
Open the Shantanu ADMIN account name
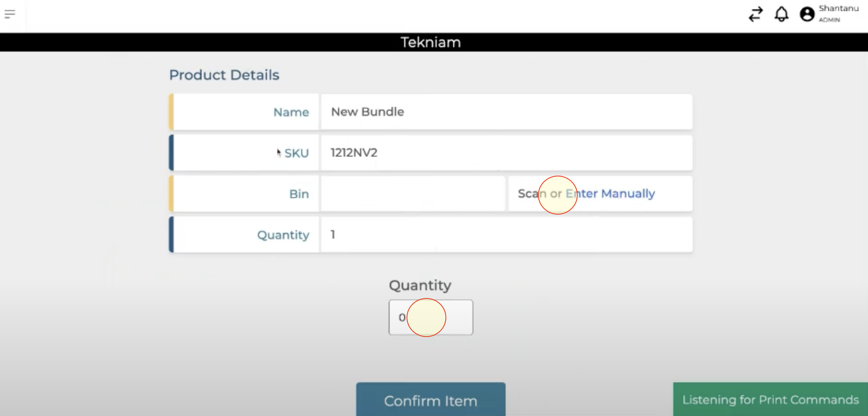838,13
